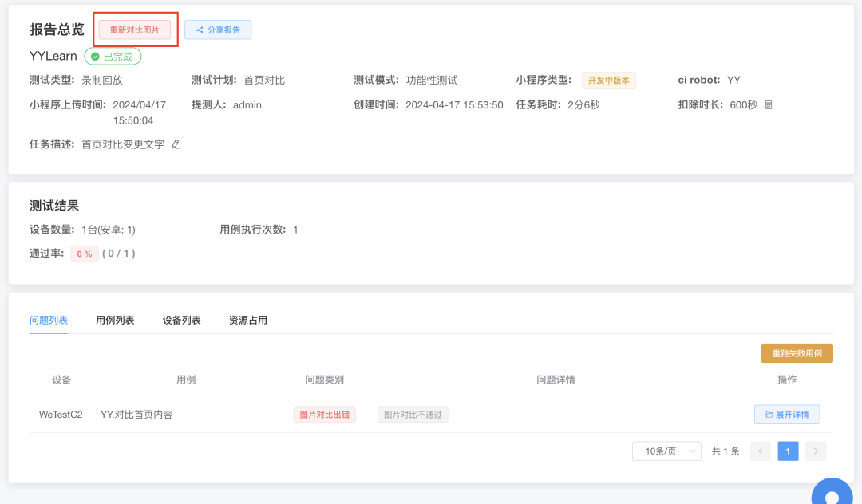Click the 图片对比不通过 tag
862x504 pixels.
(413, 415)
